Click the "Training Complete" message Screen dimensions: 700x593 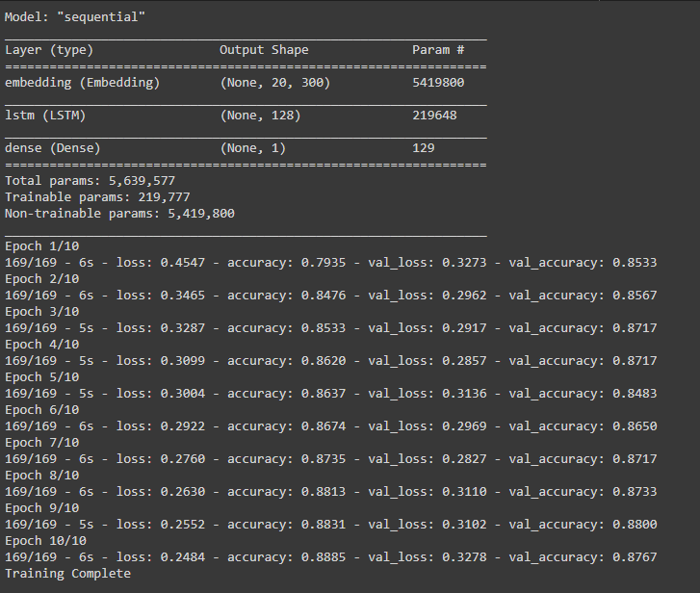(x=67, y=574)
